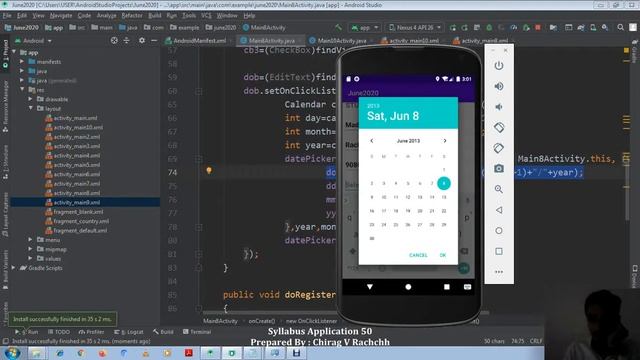The image size is (640, 360).
Task: Select day 15 in date picker
Action: tap(444, 197)
